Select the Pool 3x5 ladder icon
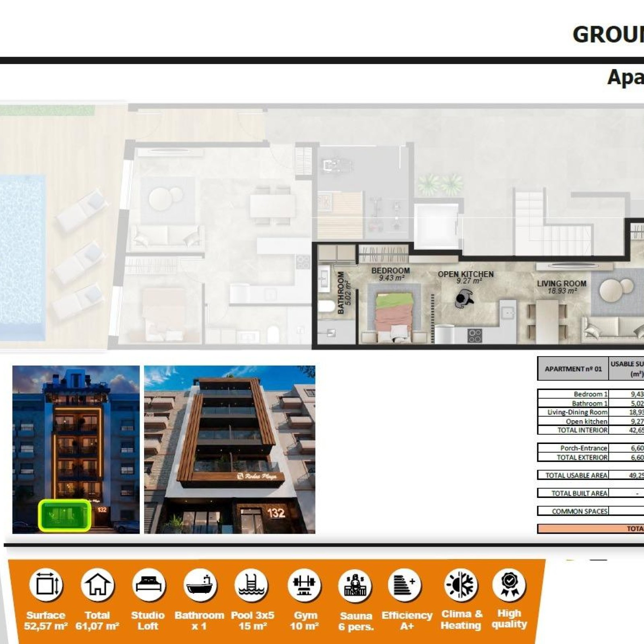 pos(252,585)
